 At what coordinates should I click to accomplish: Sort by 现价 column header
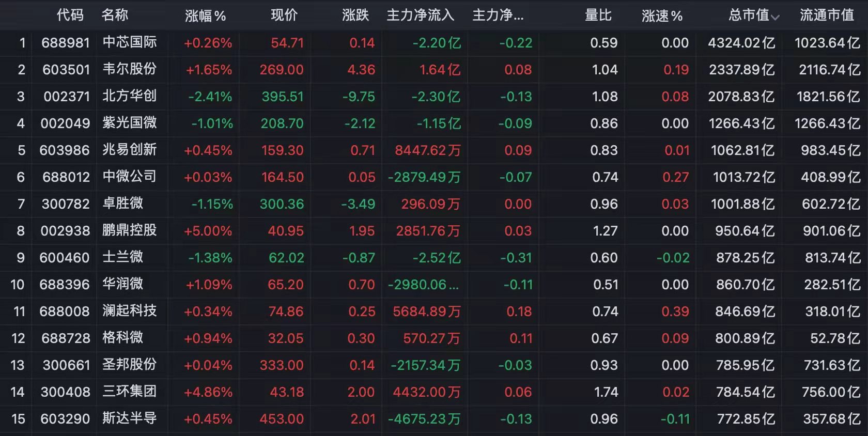tap(284, 15)
